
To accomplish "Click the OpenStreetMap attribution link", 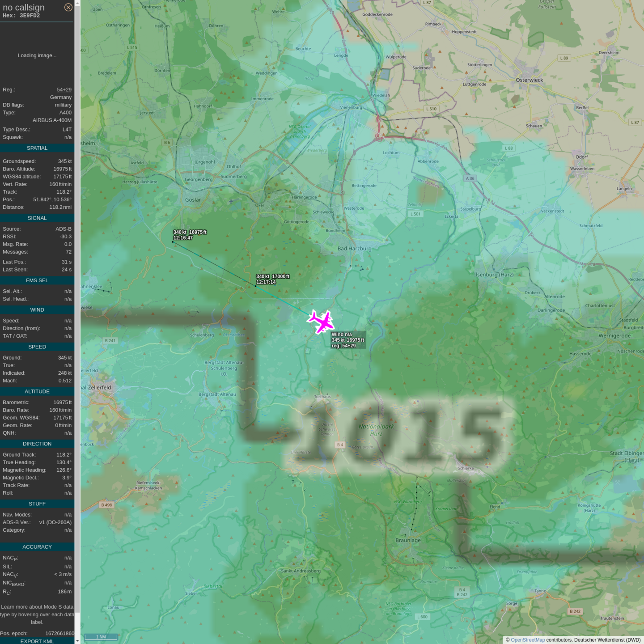I will click(x=528, y=640).
